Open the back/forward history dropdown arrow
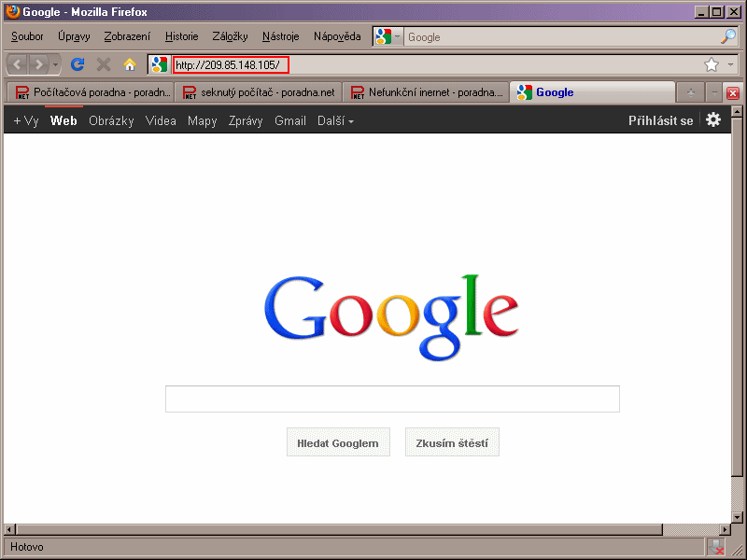Screen dimensions: 747x560 click(56, 64)
